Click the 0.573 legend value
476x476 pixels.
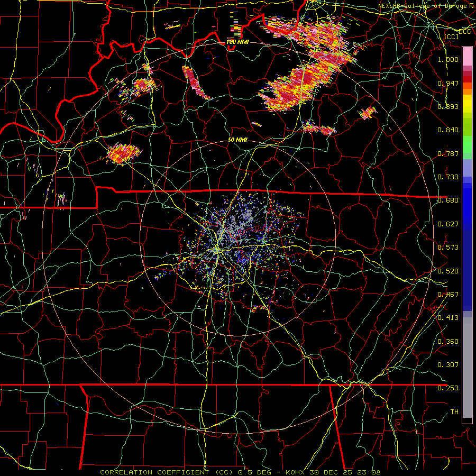pos(448,247)
